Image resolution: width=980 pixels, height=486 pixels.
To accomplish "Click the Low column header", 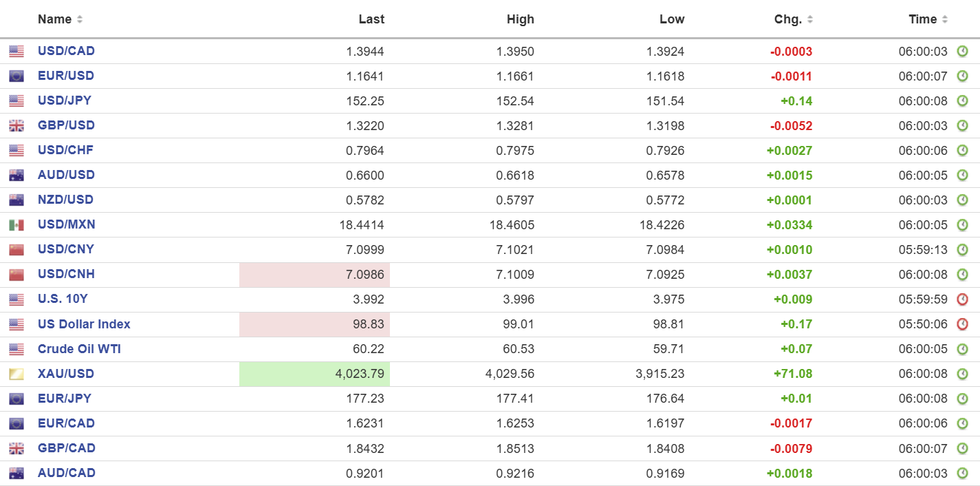I will pos(671,19).
